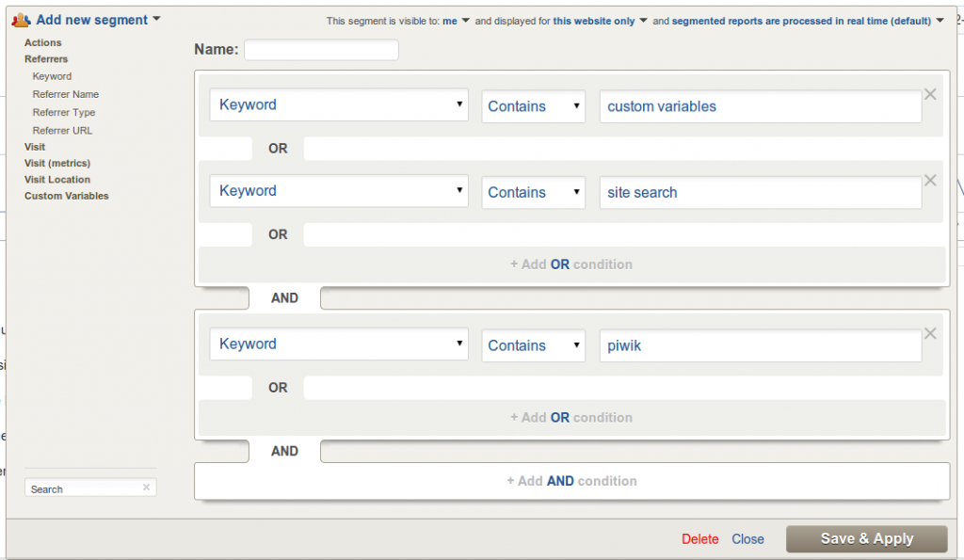Open the 'this website only' dropdown
964x560 pixels.
601,21
